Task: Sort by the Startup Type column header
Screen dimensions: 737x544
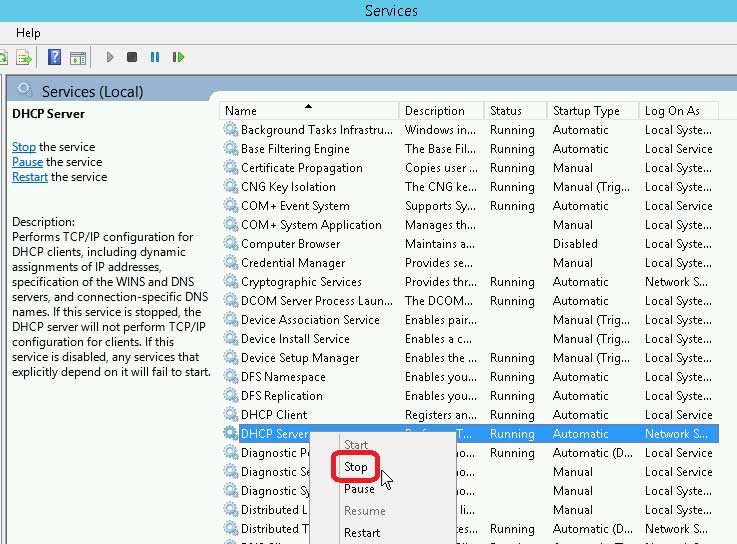Action: coord(586,111)
